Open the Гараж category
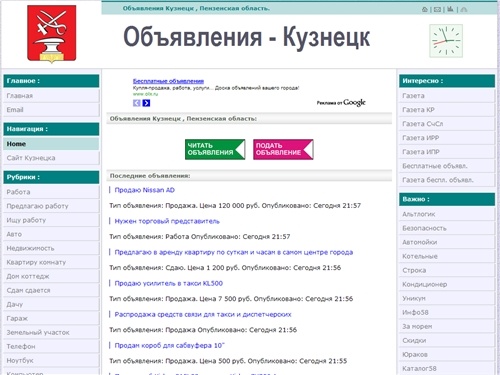 tap(51, 318)
